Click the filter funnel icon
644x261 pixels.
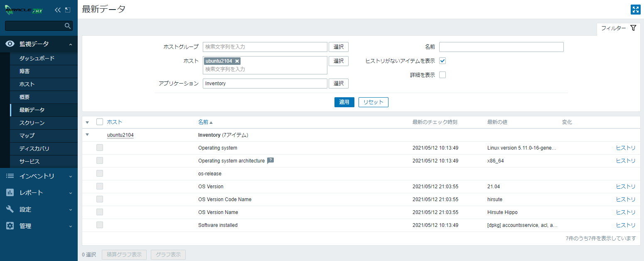pos(633,28)
